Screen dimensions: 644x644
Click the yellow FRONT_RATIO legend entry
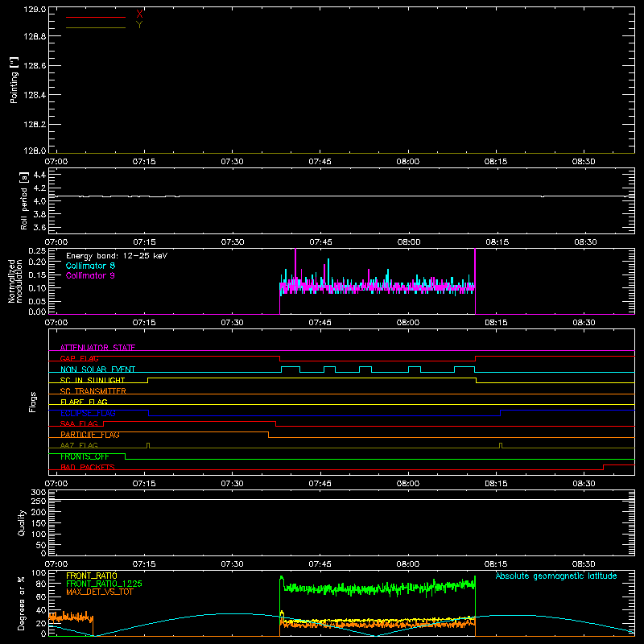[92, 576]
